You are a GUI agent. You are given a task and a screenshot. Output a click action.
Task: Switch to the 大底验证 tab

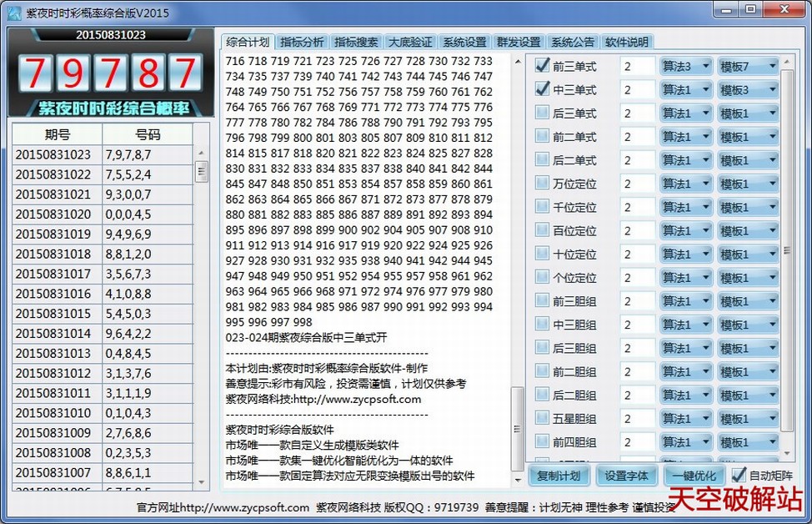[x=412, y=41]
